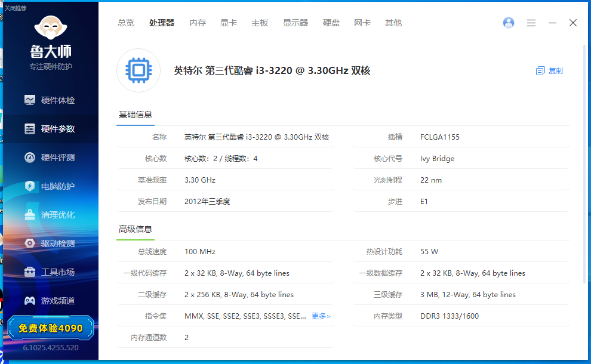Click the E1 stepping value
This screenshot has width=591, height=364.
pos(424,202)
